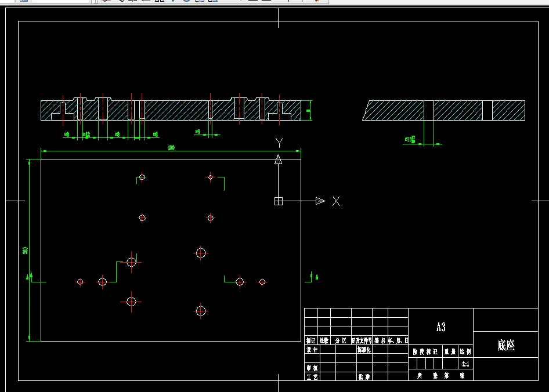Select the rightmost hole on the section line

click(x=262, y=282)
